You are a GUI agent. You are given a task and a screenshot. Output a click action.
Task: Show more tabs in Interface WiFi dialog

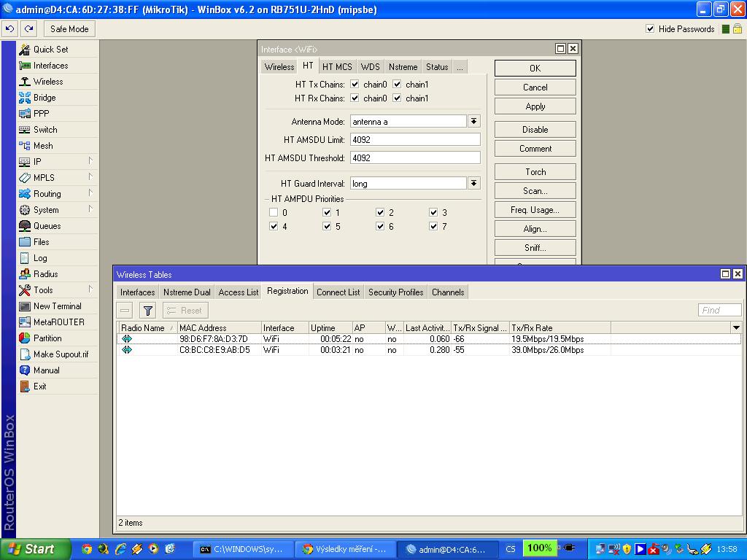click(460, 67)
